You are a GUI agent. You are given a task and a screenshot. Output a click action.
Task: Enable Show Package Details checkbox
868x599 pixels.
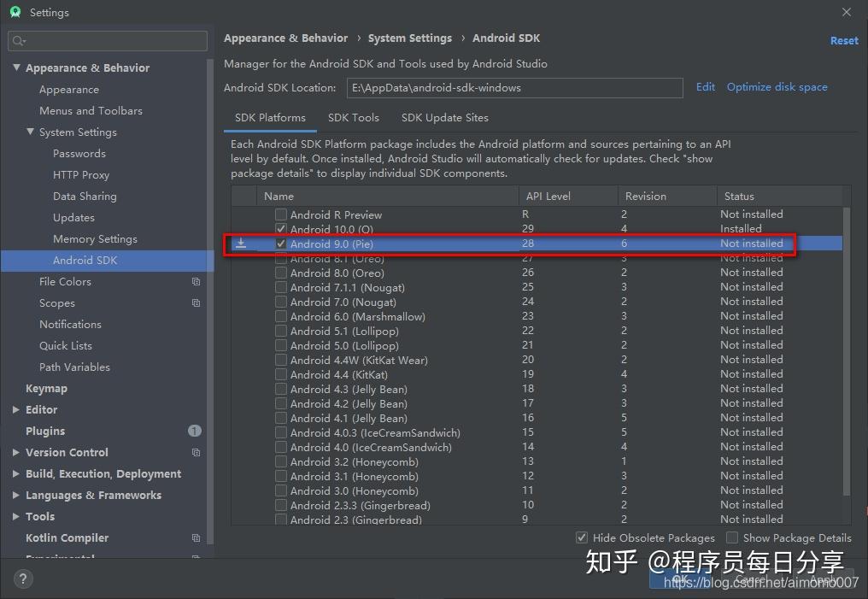pyautogui.click(x=732, y=537)
